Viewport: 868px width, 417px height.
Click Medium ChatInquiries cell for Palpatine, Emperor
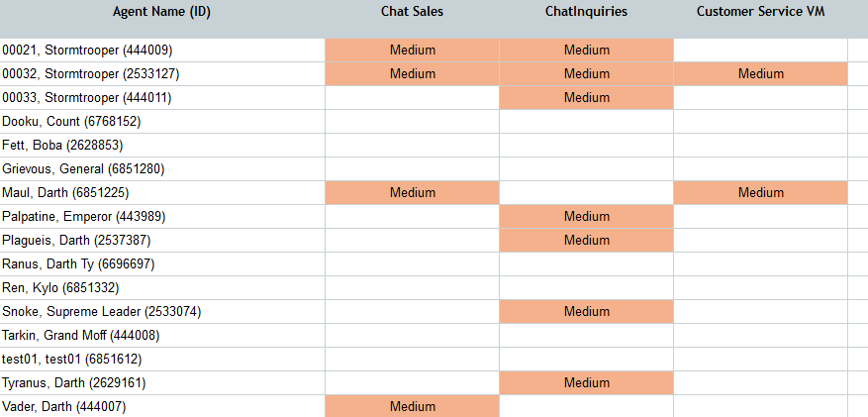point(586,217)
